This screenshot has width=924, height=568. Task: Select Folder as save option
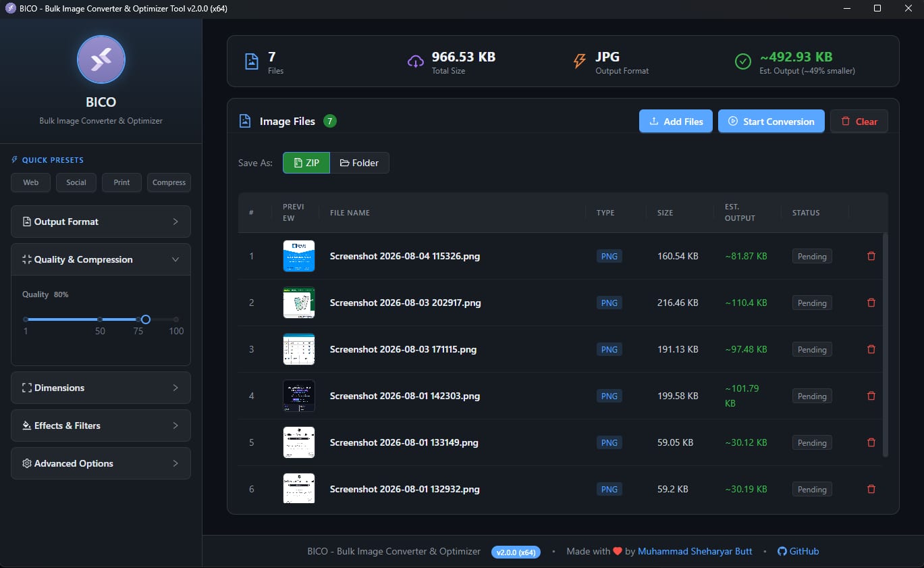click(x=359, y=163)
